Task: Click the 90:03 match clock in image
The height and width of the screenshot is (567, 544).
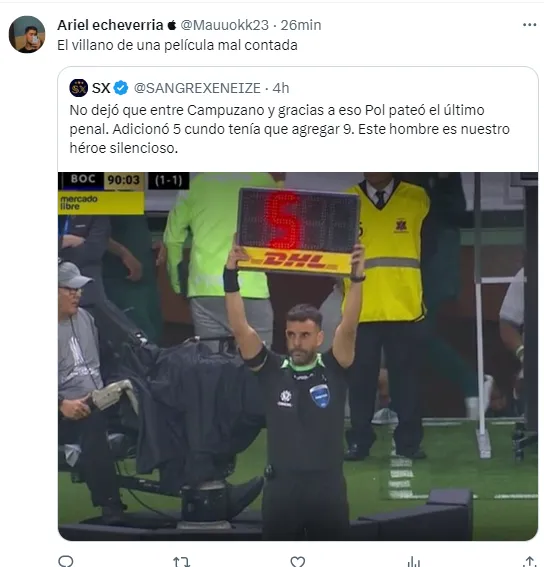Action: click(x=124, y=180)
